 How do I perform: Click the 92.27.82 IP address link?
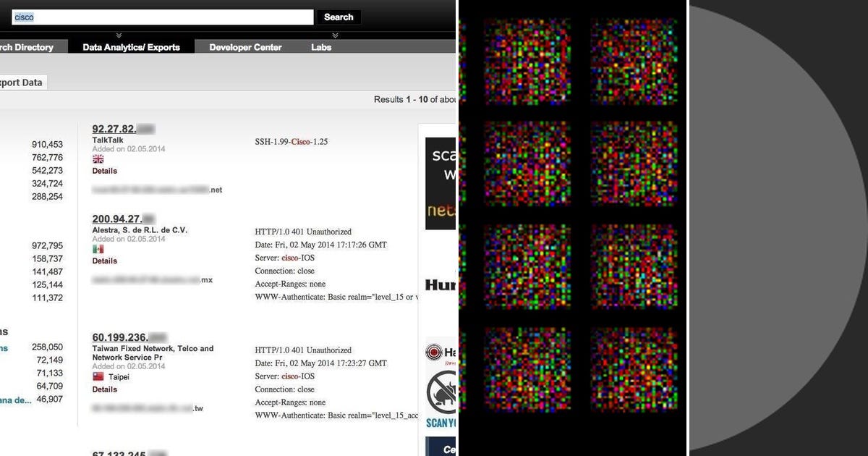click(x=114, y=128)
